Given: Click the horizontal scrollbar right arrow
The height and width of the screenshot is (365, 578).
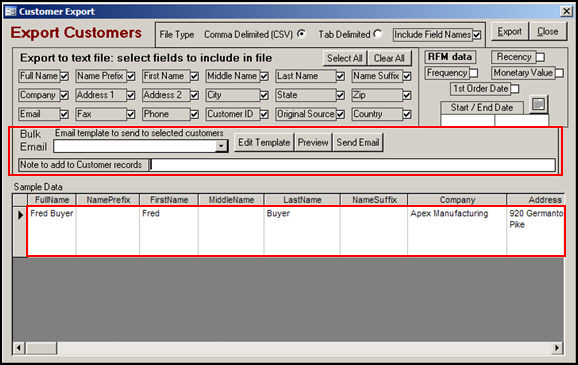Looking at the screenshot, I should 557,348.
